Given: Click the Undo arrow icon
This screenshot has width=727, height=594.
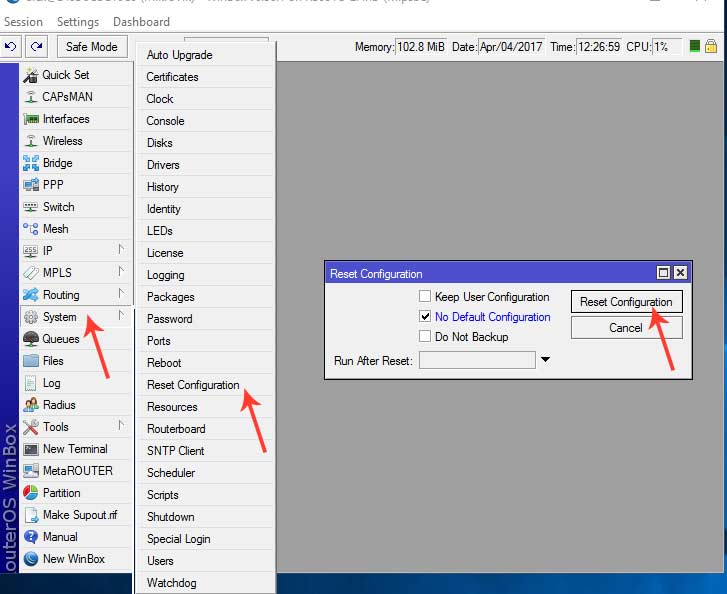Looking at the screenshot, I should (10, 46).
